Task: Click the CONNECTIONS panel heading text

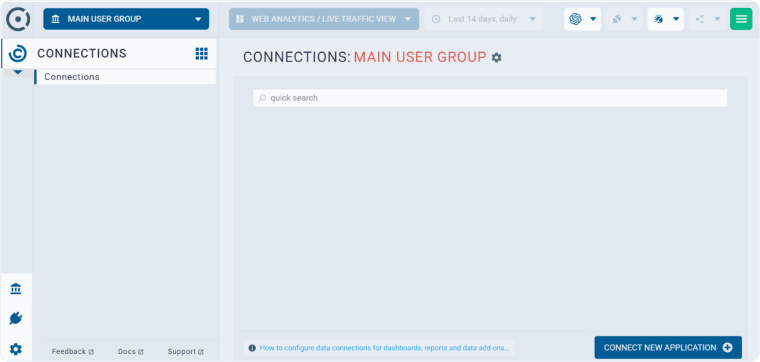Action: point(82,53)
